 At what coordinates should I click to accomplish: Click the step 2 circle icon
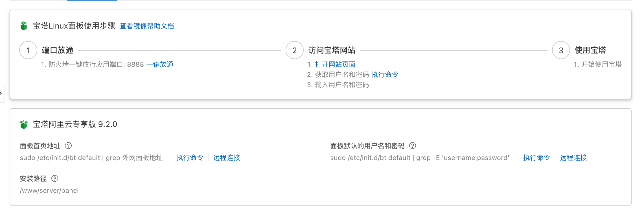(295, 50)
